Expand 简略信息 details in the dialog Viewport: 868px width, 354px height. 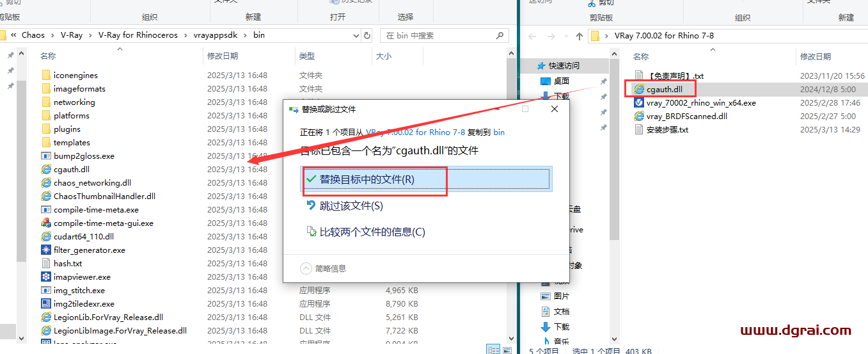click(323, 268)
